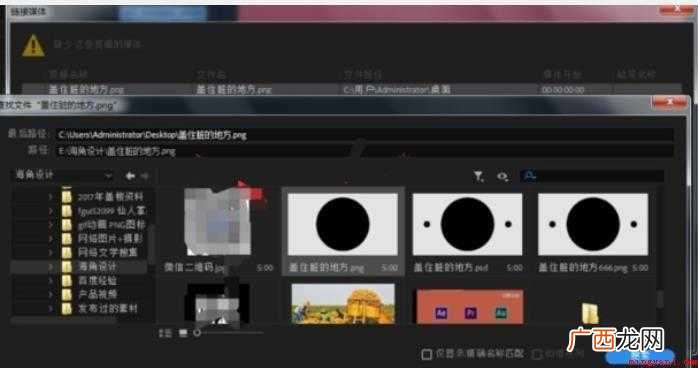Expand the 网络文学 folder tree arrow
The image size is (698, 368).
51,253
